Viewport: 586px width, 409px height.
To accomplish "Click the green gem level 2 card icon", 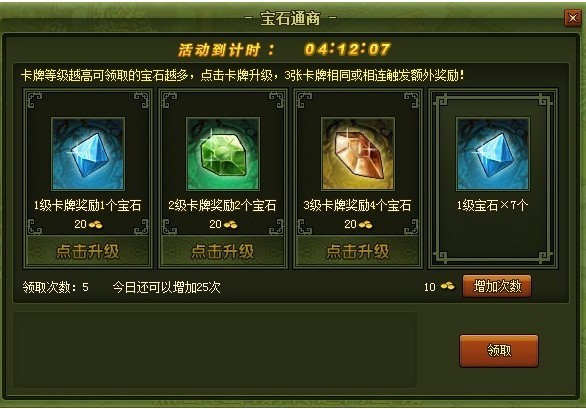I will click(x=223, y=154).
